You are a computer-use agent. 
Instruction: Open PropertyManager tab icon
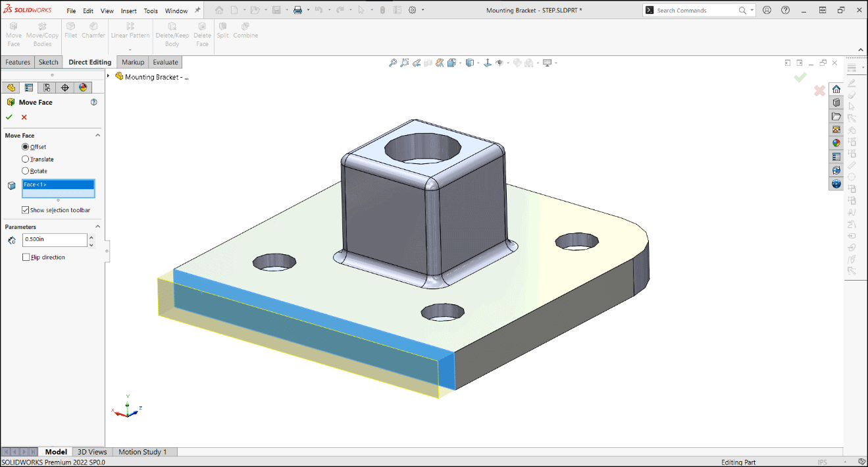[29, 88]
